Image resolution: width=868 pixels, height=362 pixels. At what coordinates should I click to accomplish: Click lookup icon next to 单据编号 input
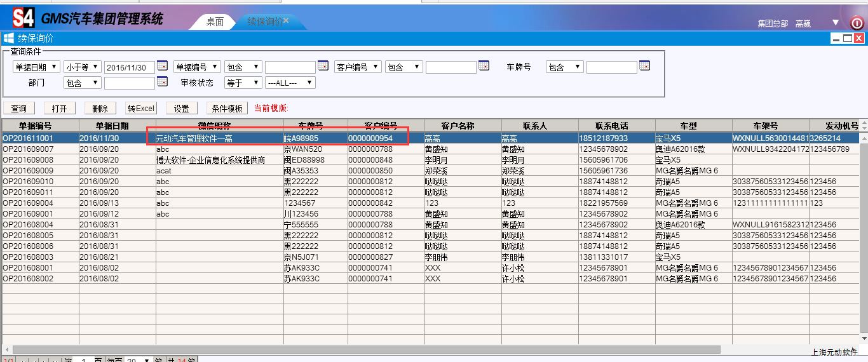click(323, 66)
